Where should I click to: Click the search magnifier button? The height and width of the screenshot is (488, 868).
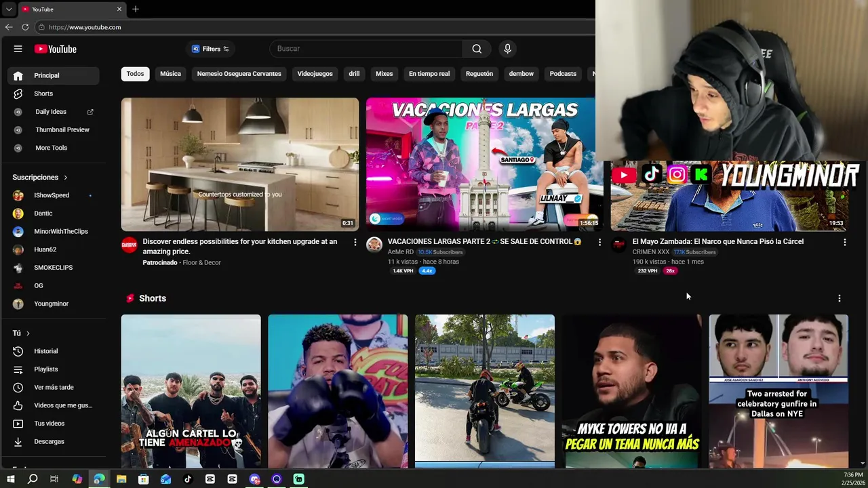[x=477, y=49]
